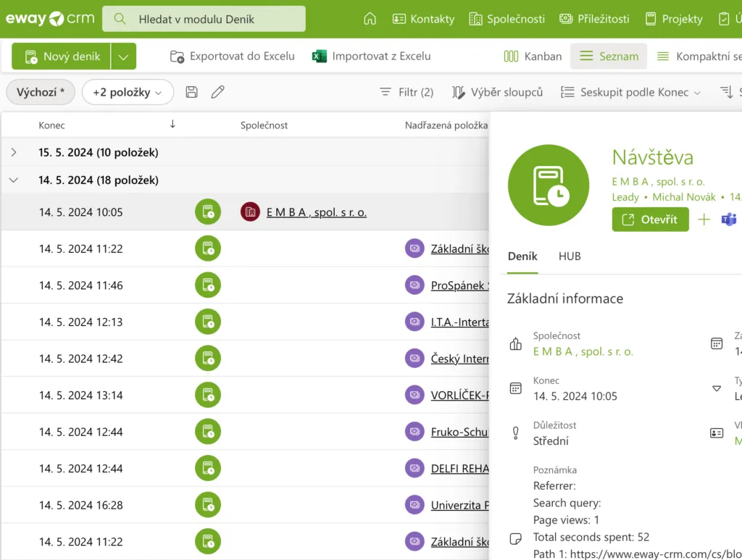Image resolution: width=742 pixels, height=560 pixels.
Task: Open the Společnosti module
Action: coord(507,19)
